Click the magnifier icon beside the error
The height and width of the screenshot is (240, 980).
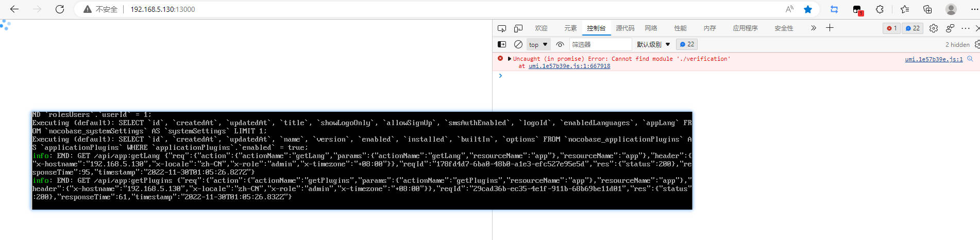pyautogui.click(x=970, y=59)
